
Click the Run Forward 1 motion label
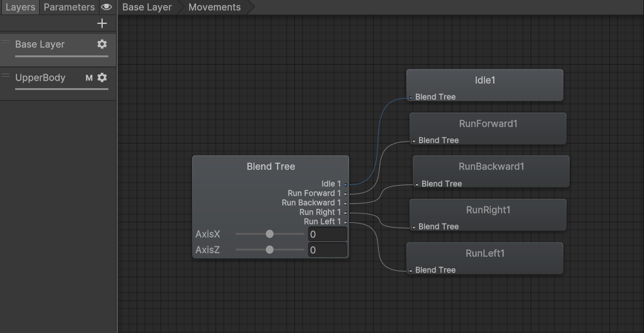314,193
